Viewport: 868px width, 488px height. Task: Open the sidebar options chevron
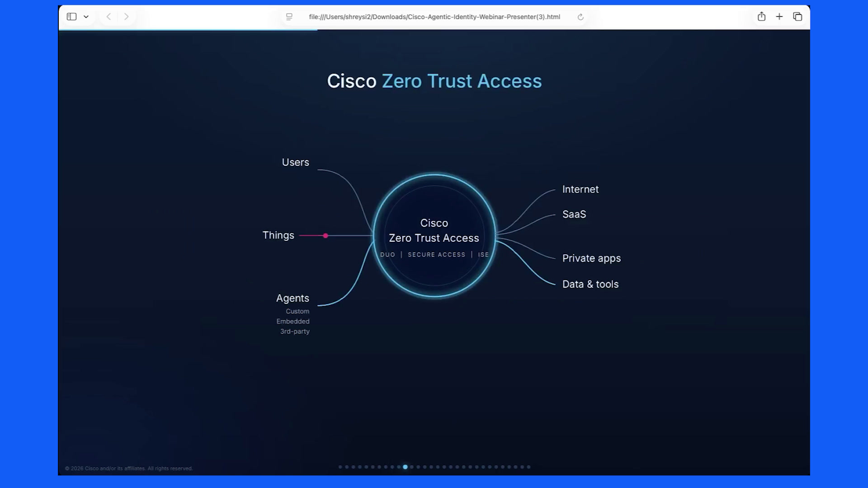86,17
